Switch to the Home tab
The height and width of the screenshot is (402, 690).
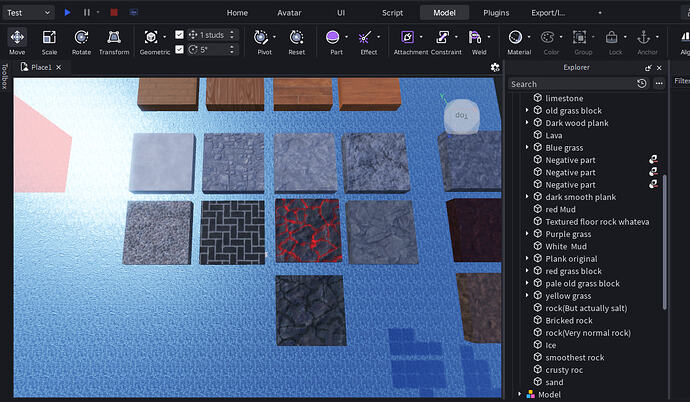[237, 13]
